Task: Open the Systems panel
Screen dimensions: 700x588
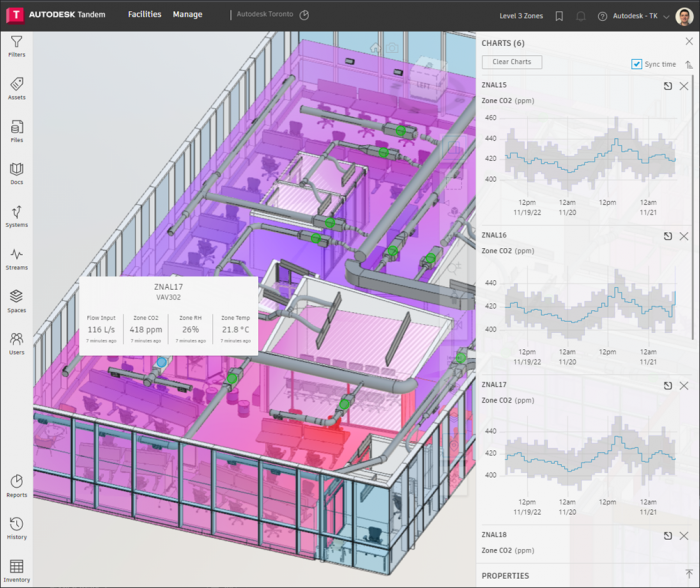Action: click(x=17, y=217)
